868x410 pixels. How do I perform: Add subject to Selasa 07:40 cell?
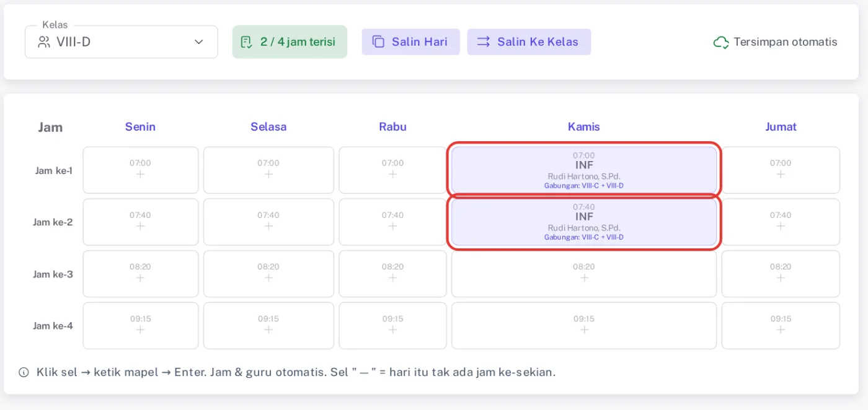tap(268, 222)
